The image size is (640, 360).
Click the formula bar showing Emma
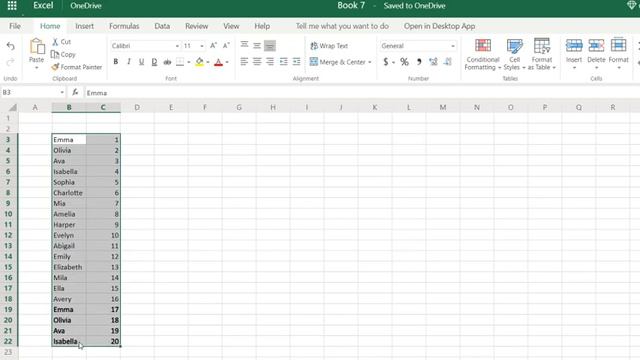coord(362,93)
